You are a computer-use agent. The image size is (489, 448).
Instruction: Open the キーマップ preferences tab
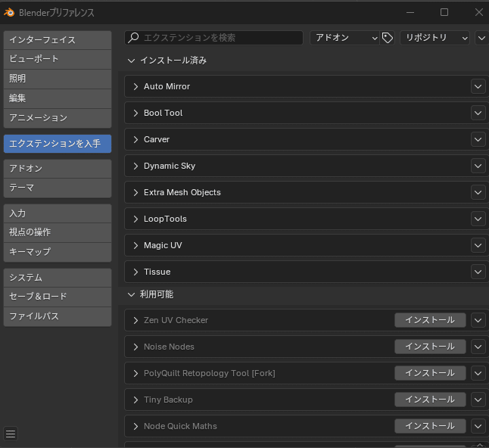click(x=58, y=252)
